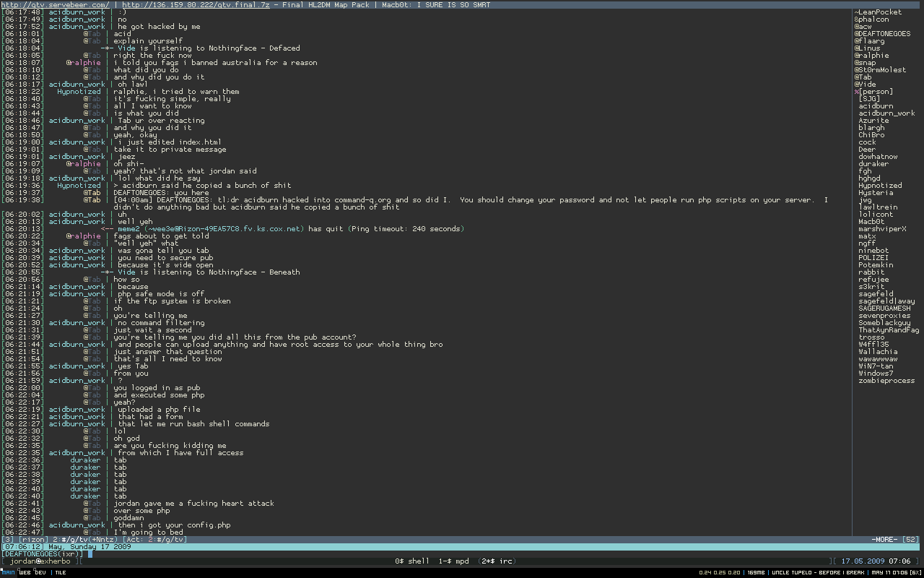Select @acw in the nick list

[863, 27]
